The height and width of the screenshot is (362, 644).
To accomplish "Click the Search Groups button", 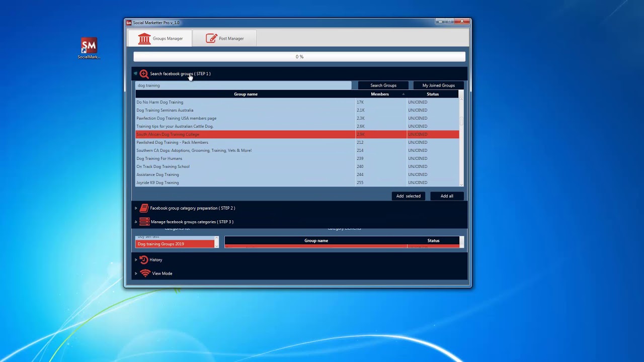I will click(x=383, y=85).
